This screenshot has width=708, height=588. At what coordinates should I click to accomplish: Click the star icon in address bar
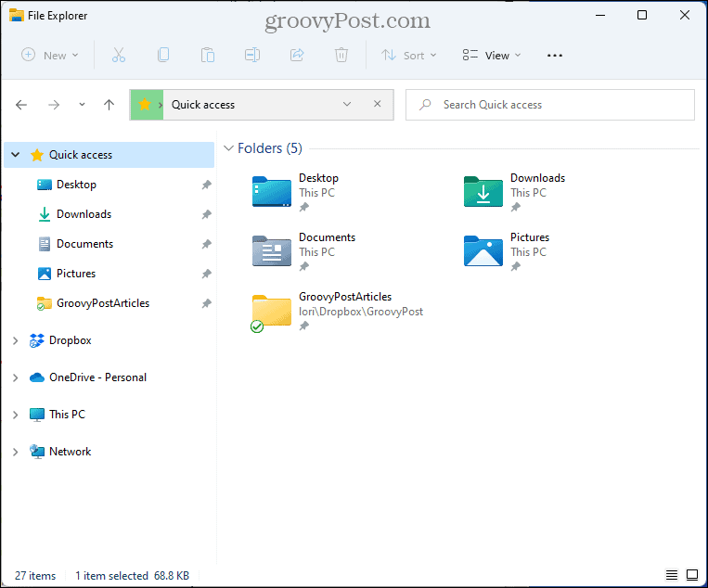[145, 105]
